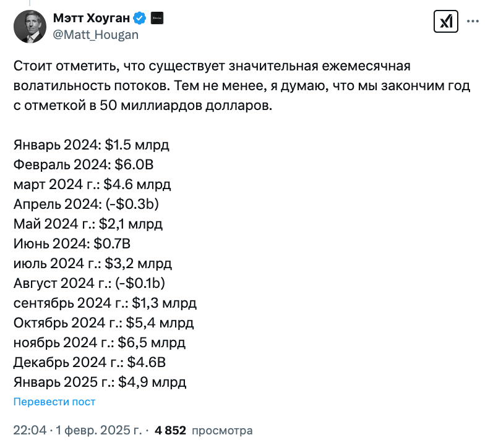This screenshot has height=448, width=493.
Task: Open the Grok explain-post icon
Action: pos(445,22)
